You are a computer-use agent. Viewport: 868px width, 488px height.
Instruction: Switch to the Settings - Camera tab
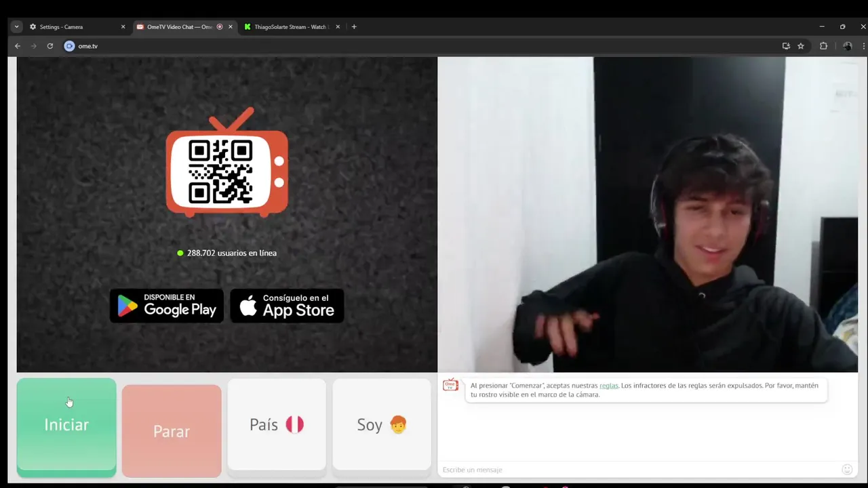(77, 26)
